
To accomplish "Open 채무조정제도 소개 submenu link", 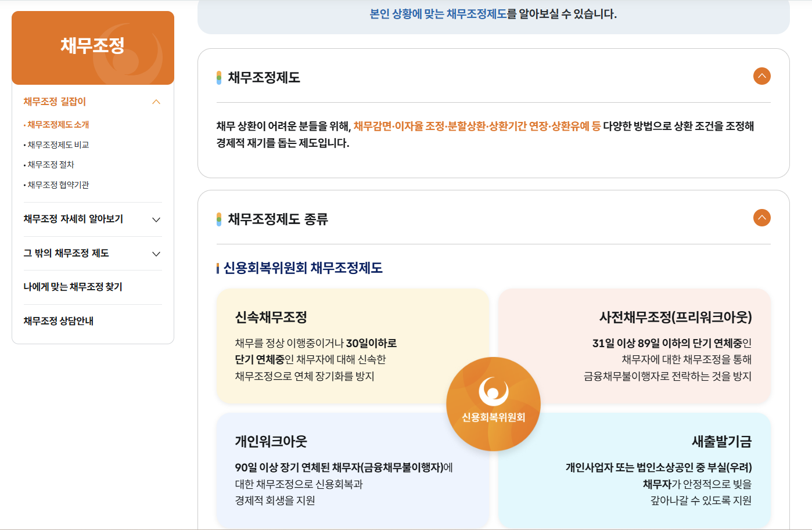I will pos(58,125).
